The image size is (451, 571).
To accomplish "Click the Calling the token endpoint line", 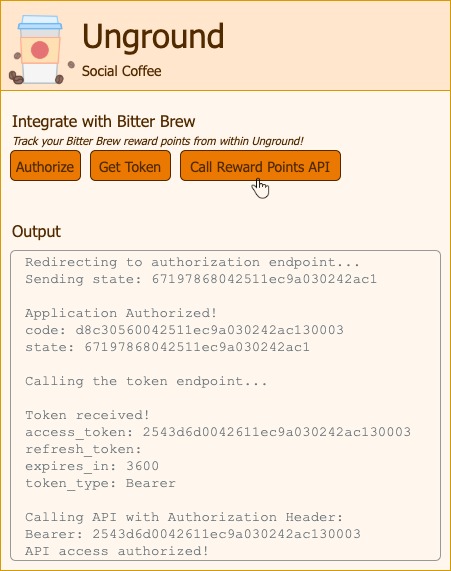I will pos(146,381).
